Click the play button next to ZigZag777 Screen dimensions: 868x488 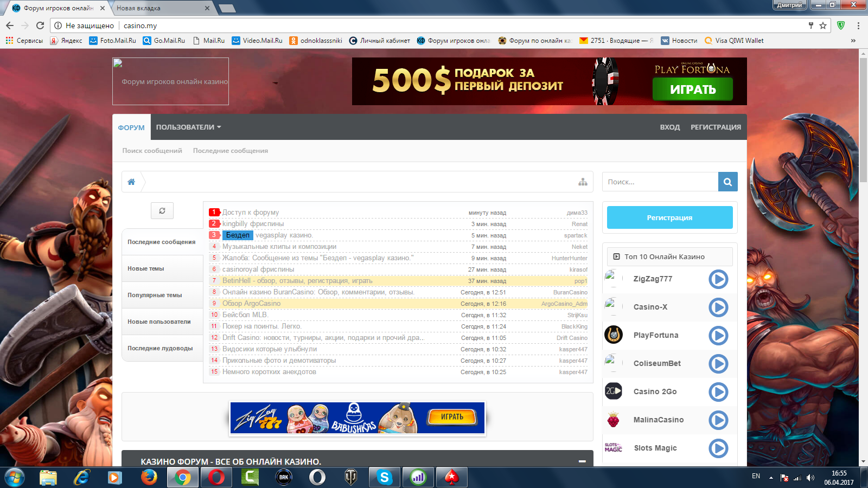tap(718, 279)
